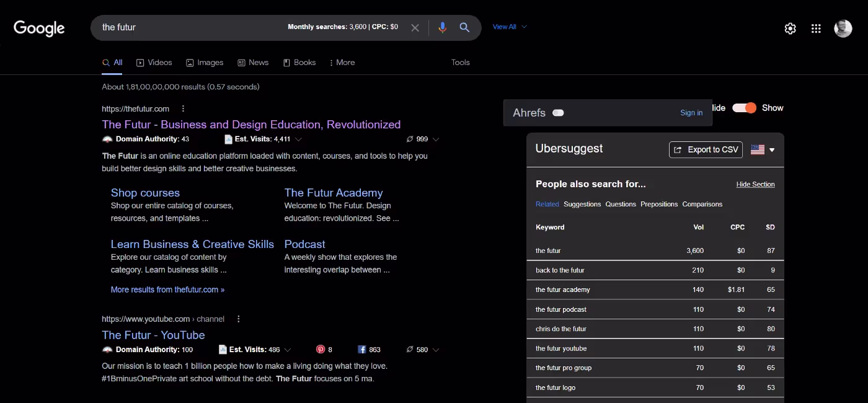The width and height of the screenshot is (868, 403).
Task: Switch to the Images tab
Action: pyautogui.click(x=205, y=63)
